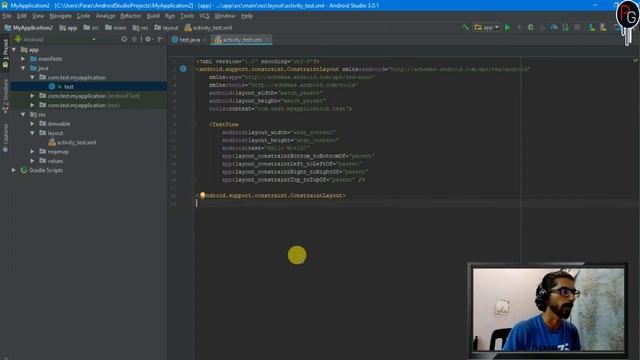Select the activity_test.xml editor tab
640x360 pixels.
coord(242,40)
